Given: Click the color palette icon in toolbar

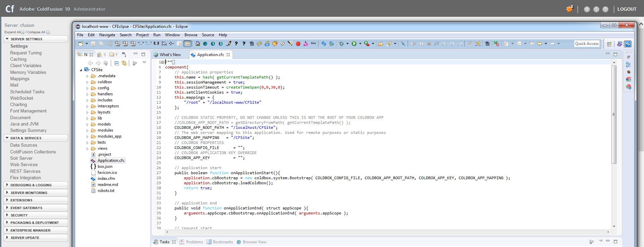Looking at the screenshot, I should click(x=275, y=44).
